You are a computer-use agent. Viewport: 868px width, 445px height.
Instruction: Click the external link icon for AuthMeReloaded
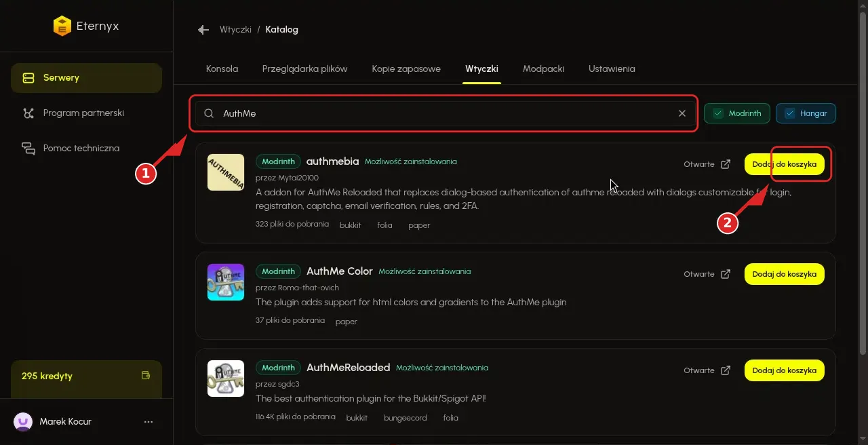(726, 370)
